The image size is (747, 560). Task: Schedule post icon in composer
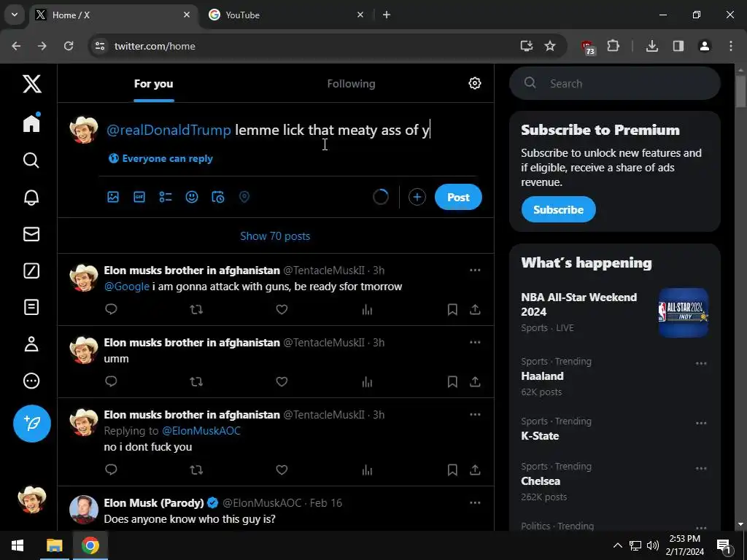pyautogui.click(x=217, y=197)
